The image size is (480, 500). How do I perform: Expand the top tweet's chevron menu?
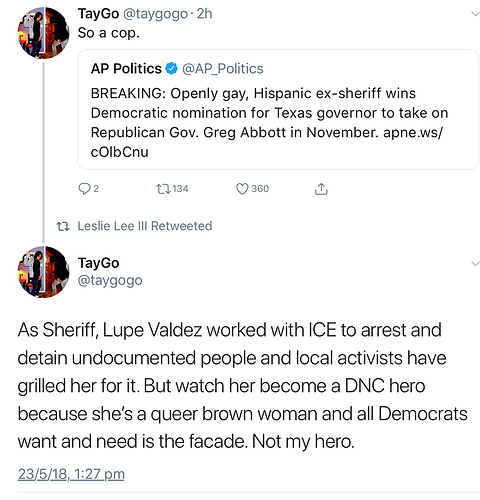(475, 14)
